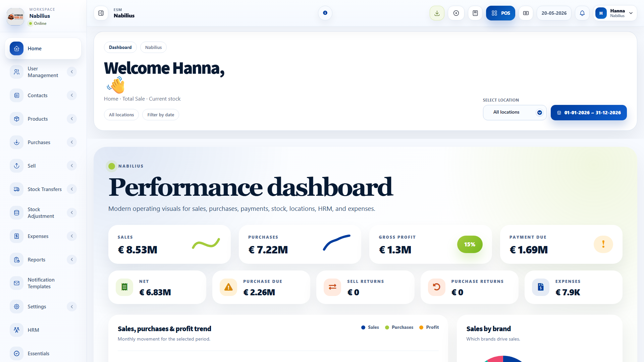Expand the Expenses submenu chevron
Image resolution: width=644 pixels, height=362 pixels.
(72, 236)
